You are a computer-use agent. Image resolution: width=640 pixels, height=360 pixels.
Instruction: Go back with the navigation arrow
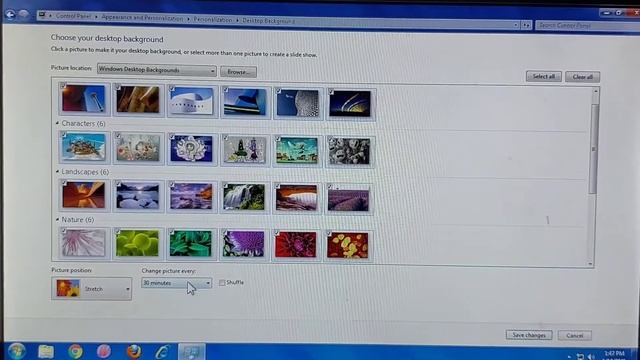coord(10,15)
